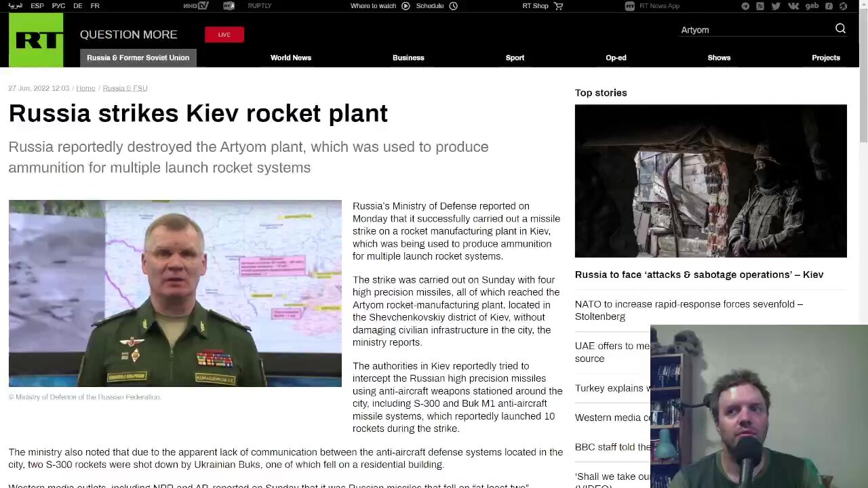Click the Where to watch play icon

406,6
